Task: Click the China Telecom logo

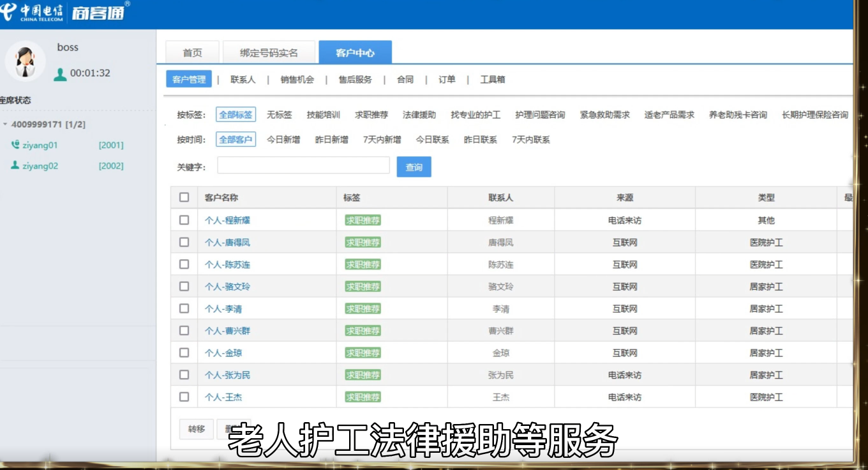Action: tap(32, 11)
